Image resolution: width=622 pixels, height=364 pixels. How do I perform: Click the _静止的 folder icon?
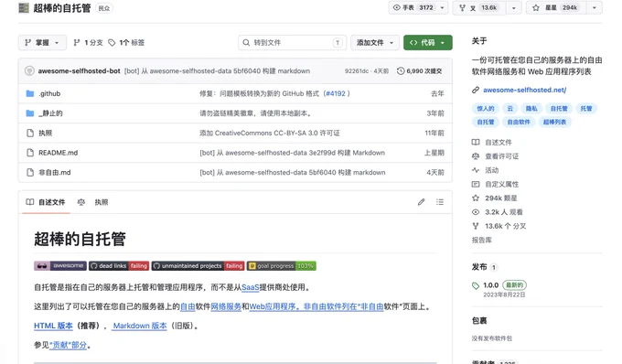point(30,113)
